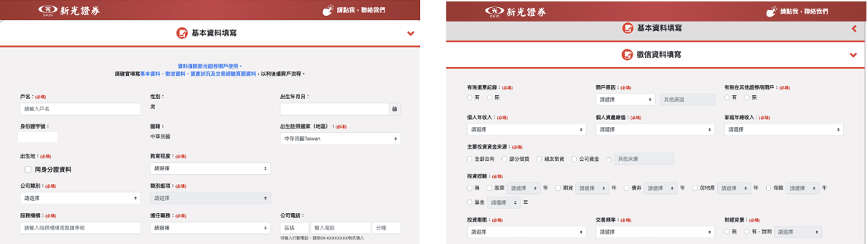The image size is (868, 244).
Task: Check the 全部自有 funding source
Action: tap(469, 159)
